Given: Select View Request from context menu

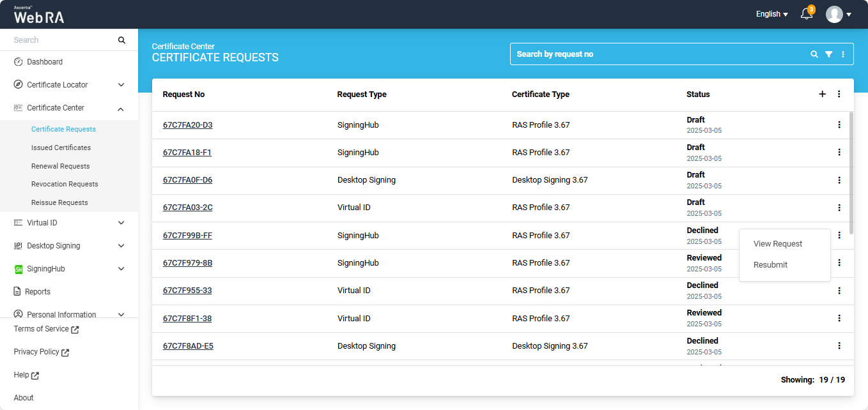Looking at the screenshot, I should (777, 244).
